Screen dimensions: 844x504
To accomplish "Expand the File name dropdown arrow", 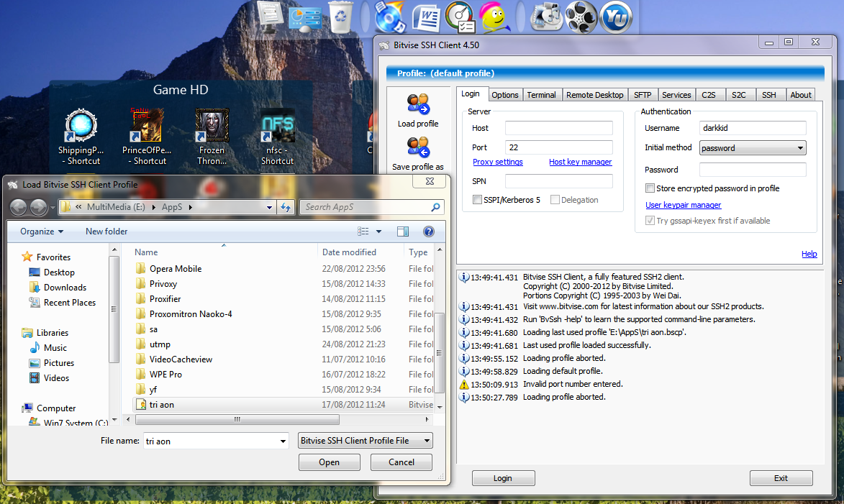I will coord(283,441).
